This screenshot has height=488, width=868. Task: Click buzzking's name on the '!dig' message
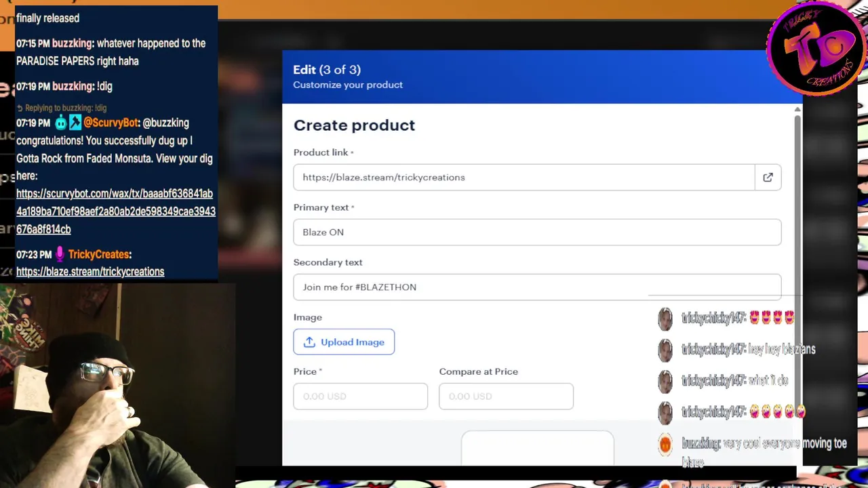[x=73, y=86]
